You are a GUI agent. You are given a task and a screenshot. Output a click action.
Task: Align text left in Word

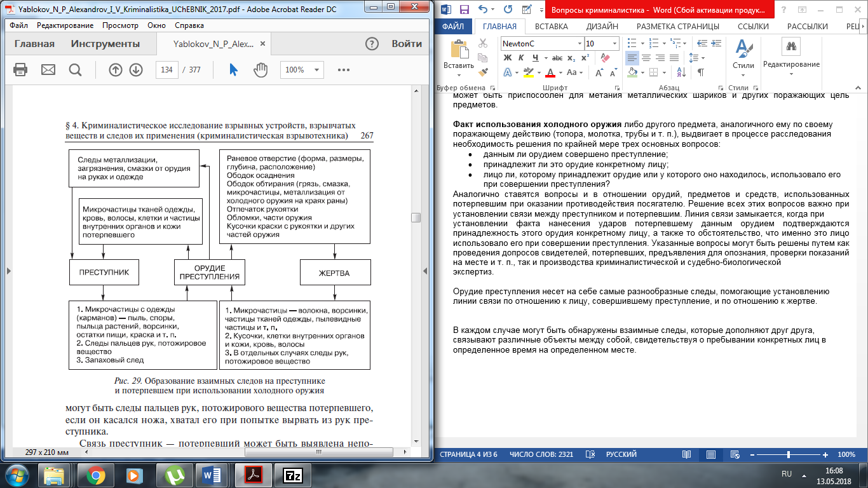point(632,58)
